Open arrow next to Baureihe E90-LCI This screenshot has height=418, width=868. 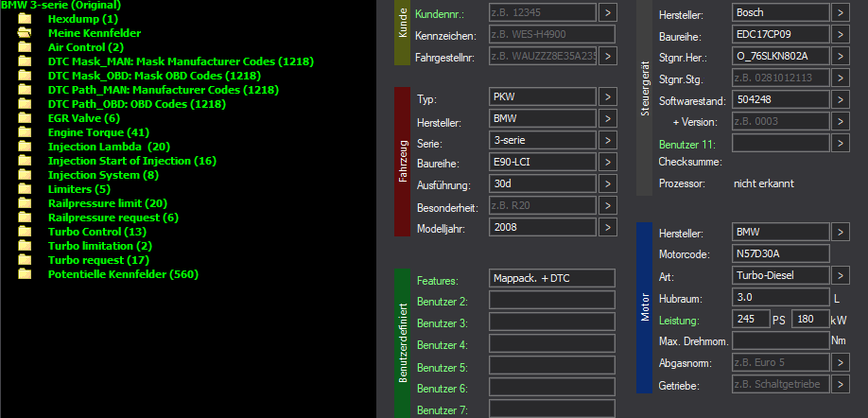tap(608, 163)
